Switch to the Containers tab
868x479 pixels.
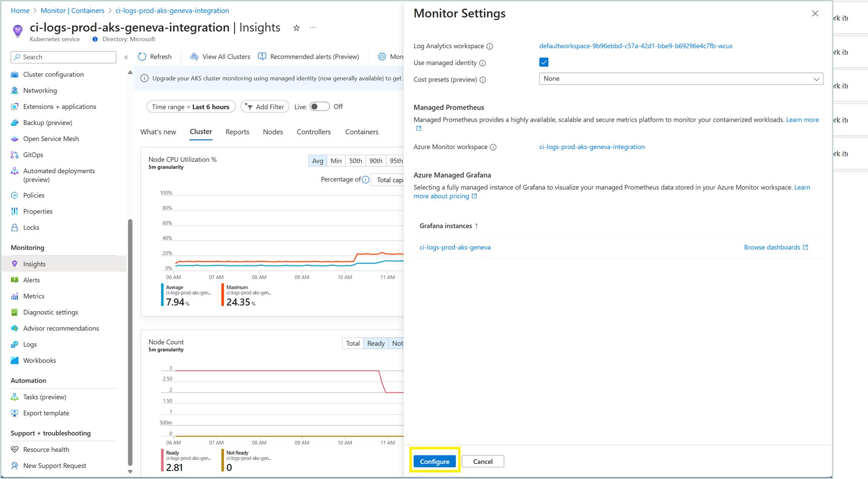(x=362, y=132)
